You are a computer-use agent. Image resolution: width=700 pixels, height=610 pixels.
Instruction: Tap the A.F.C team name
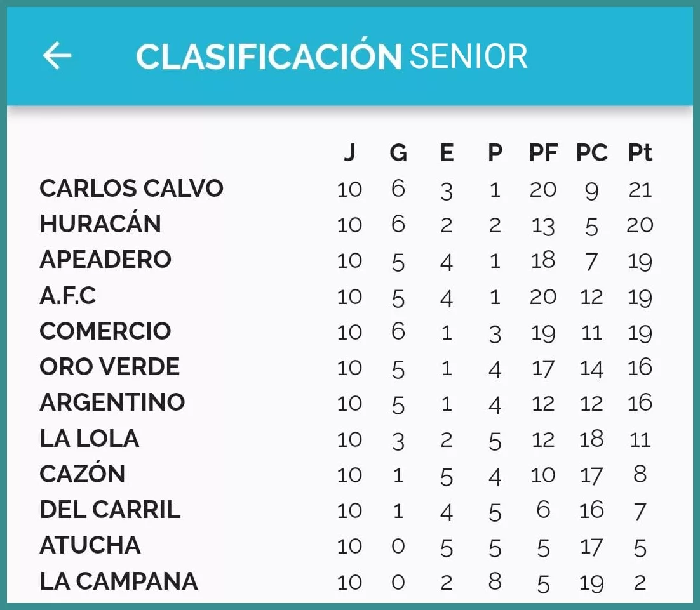(x=68, y=296)
